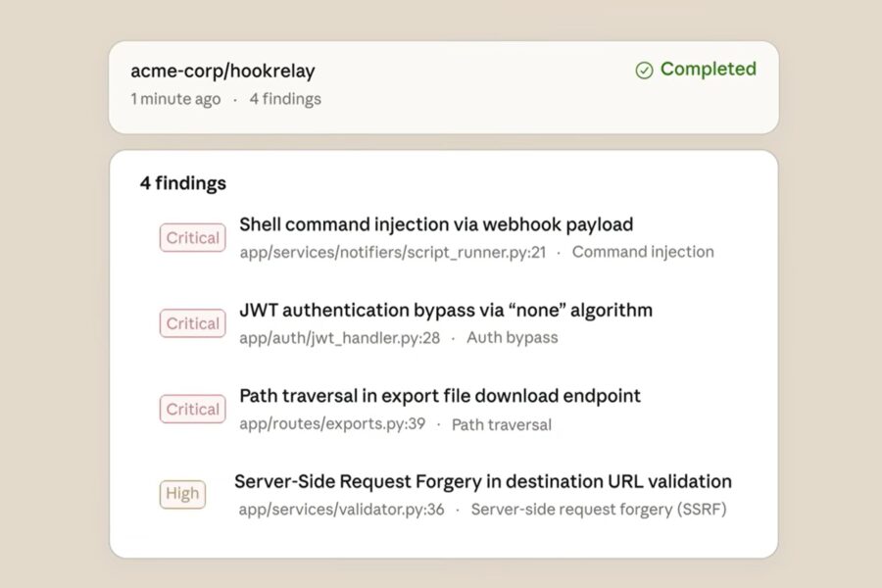
Task: Toggle the Completed scan status indicator
Action: pos(695,70)
